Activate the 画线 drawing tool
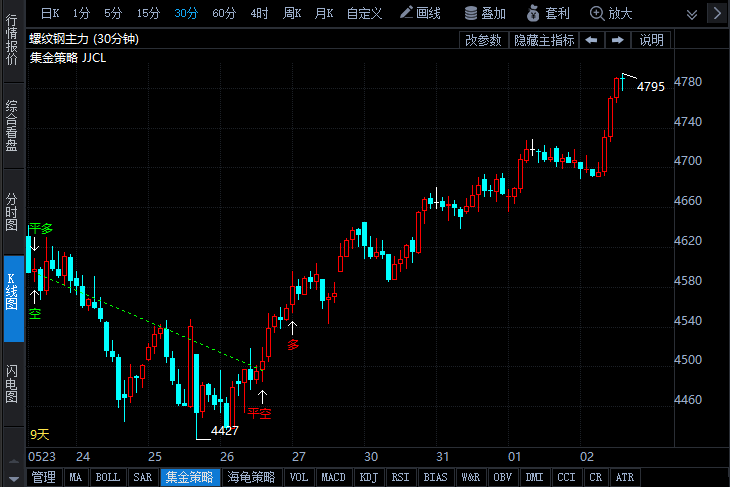The width and height of the screenshot is (730, 487). [x=420, y=13]
